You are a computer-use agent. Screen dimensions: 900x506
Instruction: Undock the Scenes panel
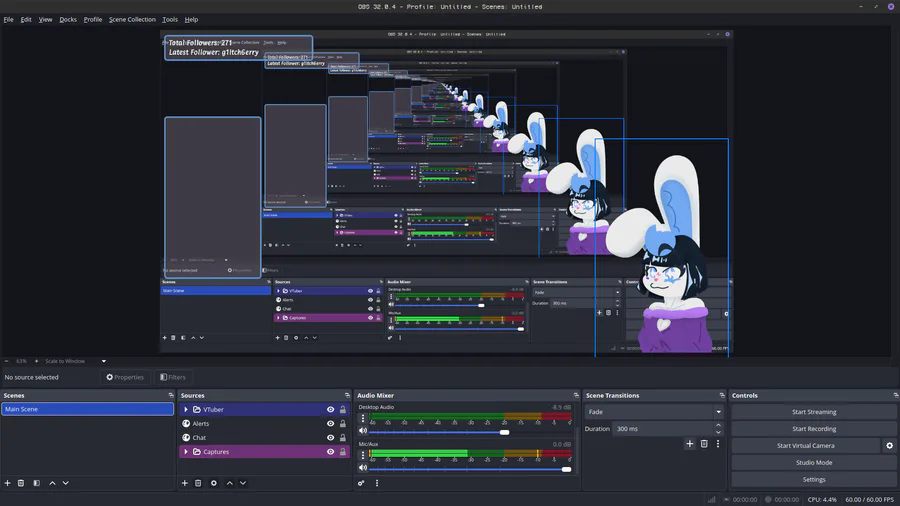point(170,395)
